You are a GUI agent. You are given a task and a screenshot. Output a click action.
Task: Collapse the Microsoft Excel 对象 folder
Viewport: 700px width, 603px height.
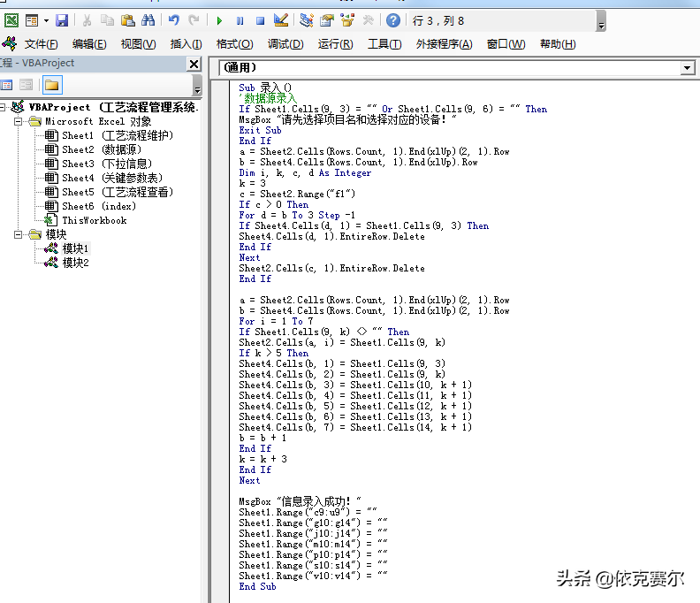(18, 121)
